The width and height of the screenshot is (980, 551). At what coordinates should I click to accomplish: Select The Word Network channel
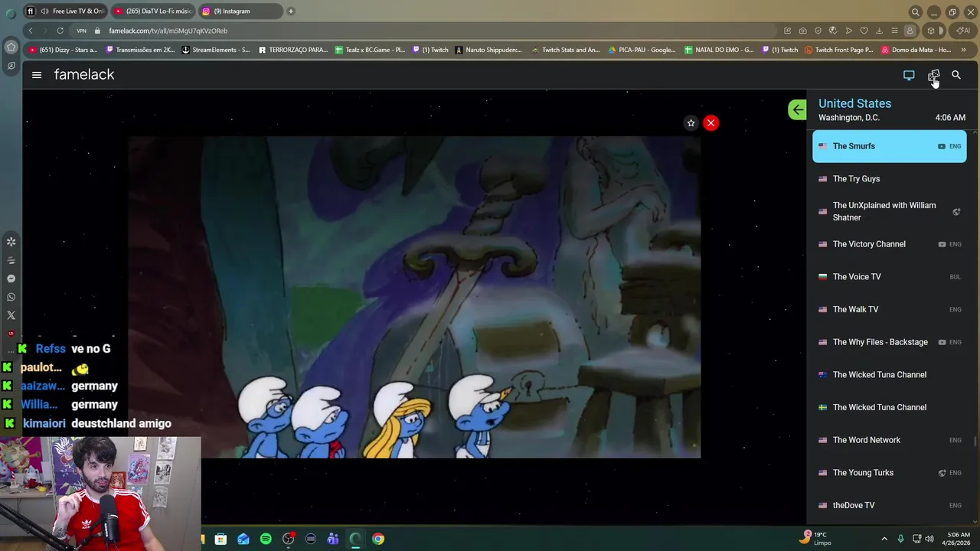pyautogui.click(x=889, y=440)
